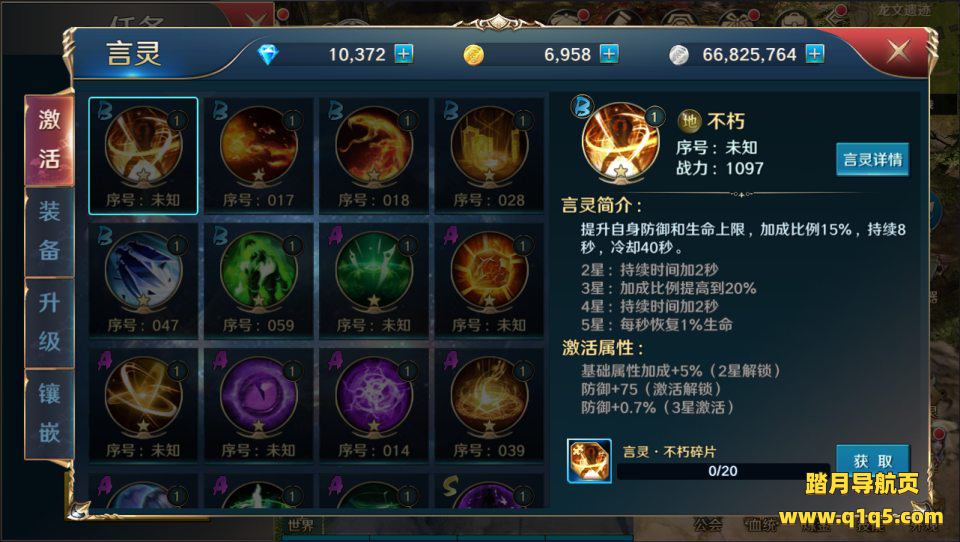The width and height of the screenshot is (960, 542).
Task: Select the golden whirl spirit 039
Action: click(489, 405)
